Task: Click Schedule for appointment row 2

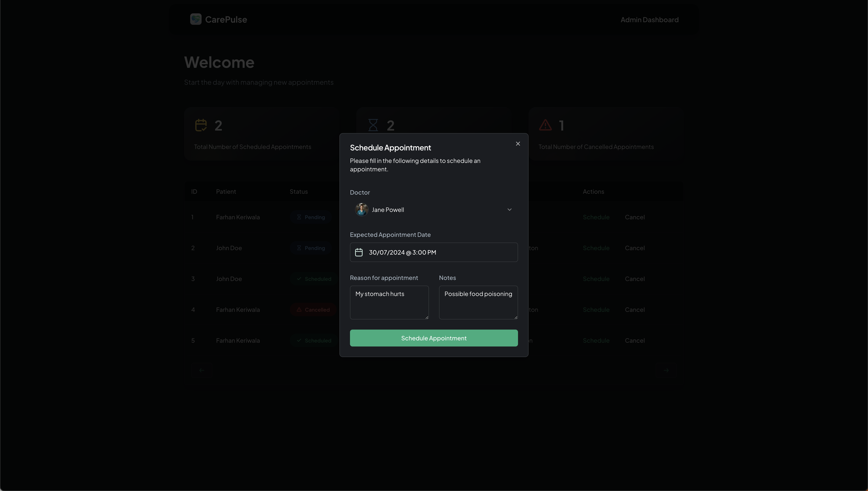Action: [x=596, y=248]
